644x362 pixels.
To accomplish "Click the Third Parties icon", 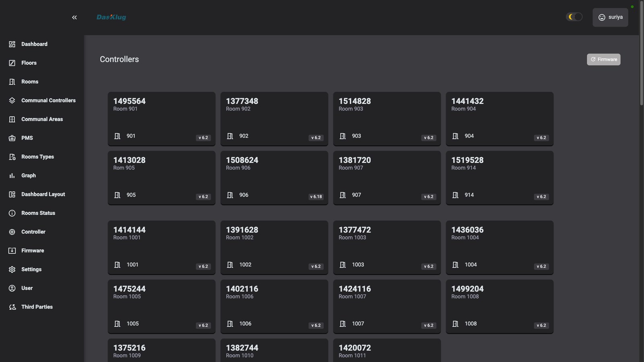I will click(12, 307).
